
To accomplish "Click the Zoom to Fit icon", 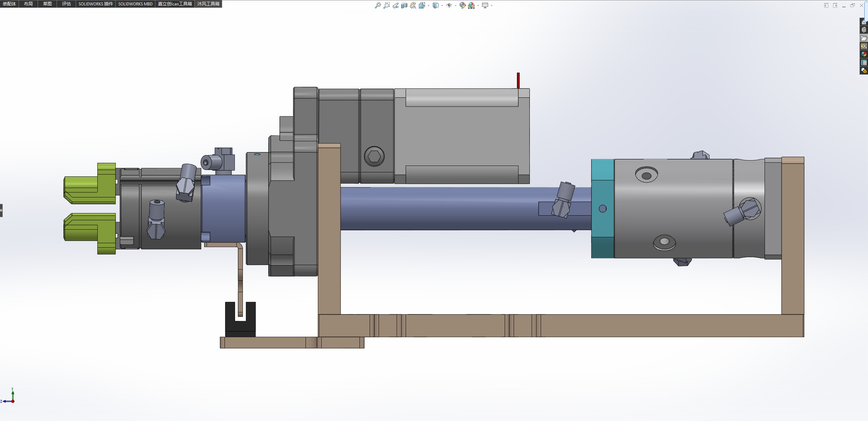I will (x=378, y=5).
